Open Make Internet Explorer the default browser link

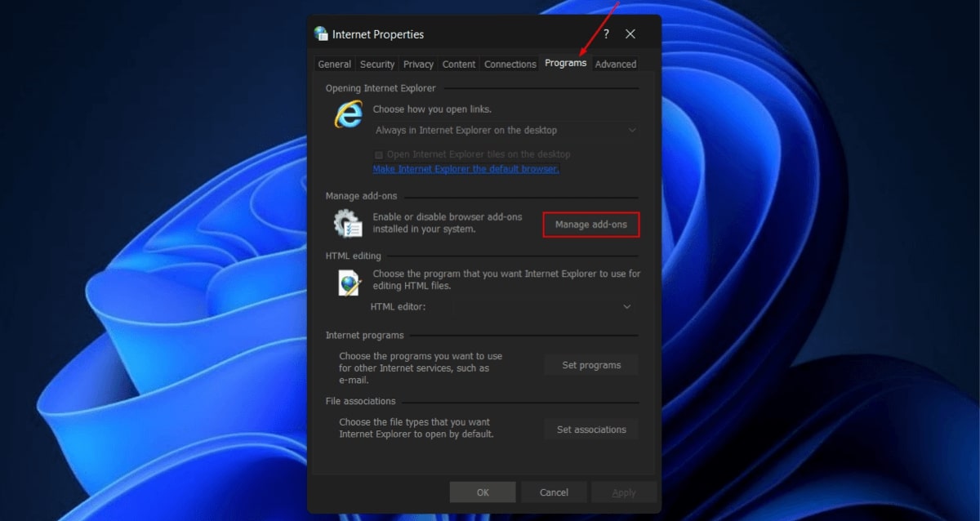[x=465, y=168]
